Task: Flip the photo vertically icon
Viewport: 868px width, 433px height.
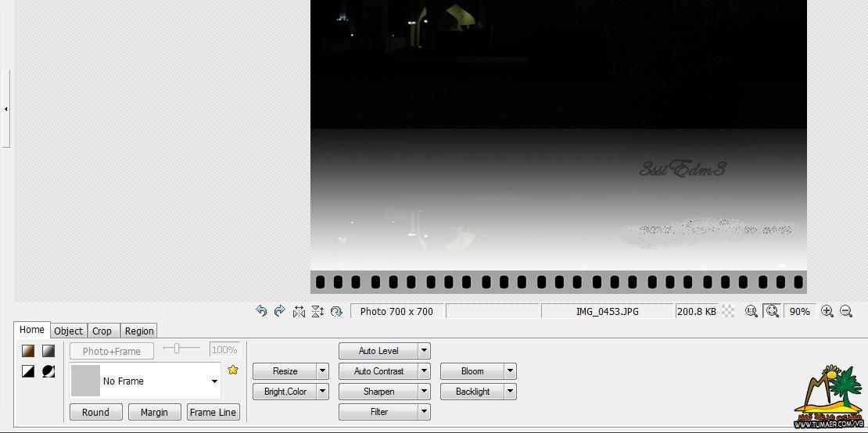Action: (317, 311)
